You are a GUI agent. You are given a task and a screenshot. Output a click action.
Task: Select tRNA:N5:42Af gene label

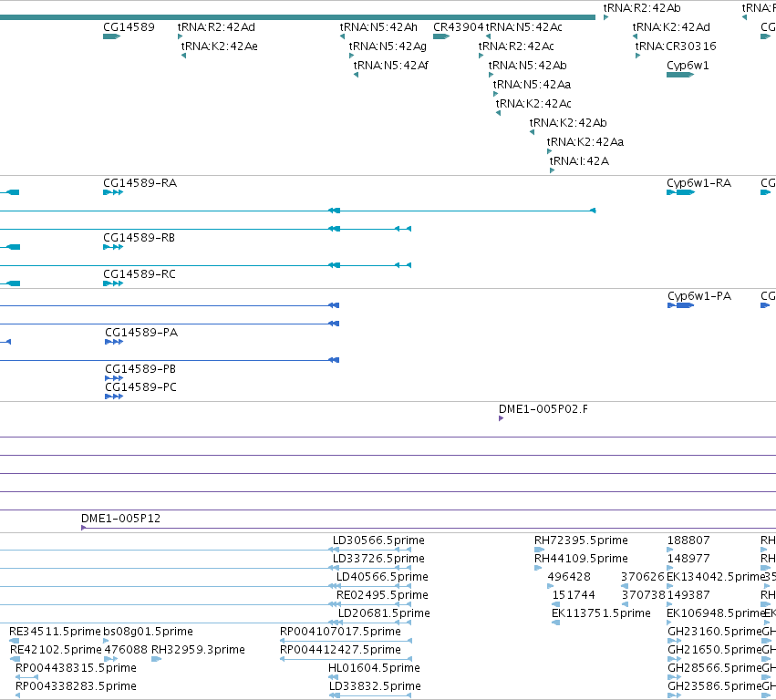(390, 66)
